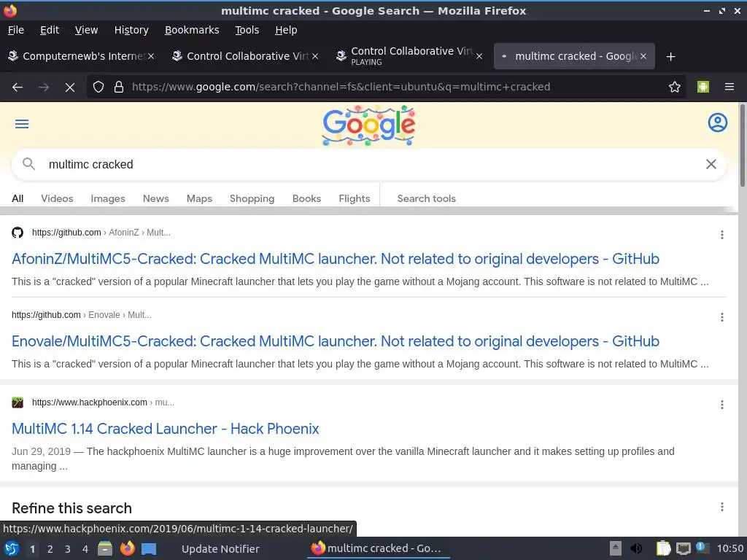Open the clipboard manager tray icon

pyautogui.click(x=663, y=548)
